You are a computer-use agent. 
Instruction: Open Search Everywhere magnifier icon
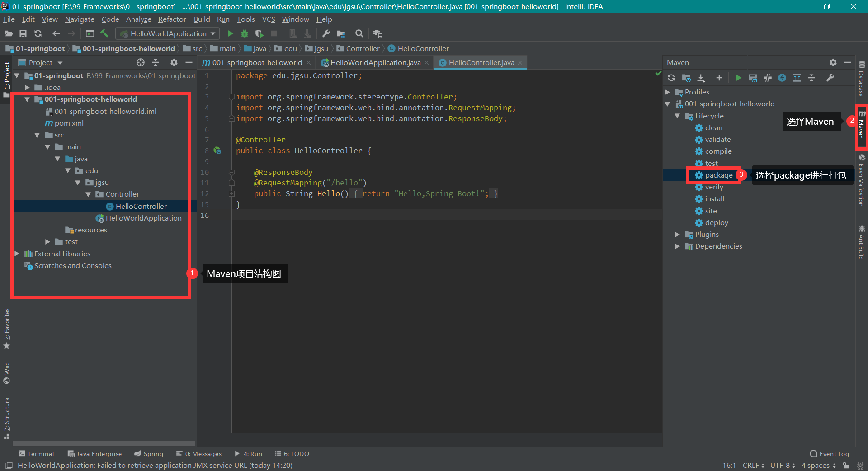click(359, 33)
